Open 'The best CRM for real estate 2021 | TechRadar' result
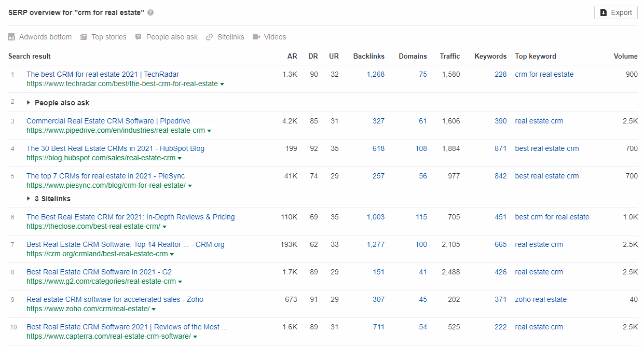 (x=103, y=74)
